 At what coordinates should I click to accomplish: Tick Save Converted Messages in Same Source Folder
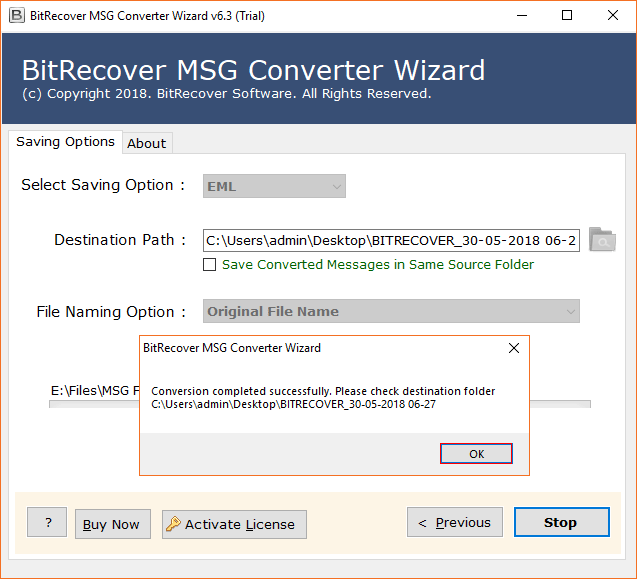pos(209,265)
